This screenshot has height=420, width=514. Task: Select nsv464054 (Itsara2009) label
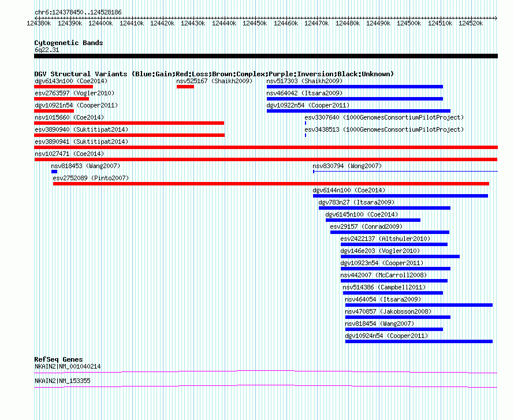click(x=383, y=299)
